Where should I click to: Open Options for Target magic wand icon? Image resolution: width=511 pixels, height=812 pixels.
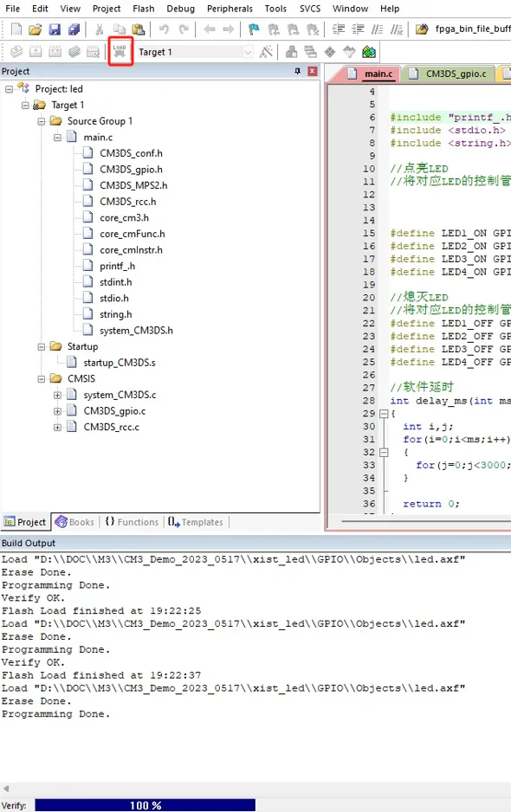tap(266, 52)
